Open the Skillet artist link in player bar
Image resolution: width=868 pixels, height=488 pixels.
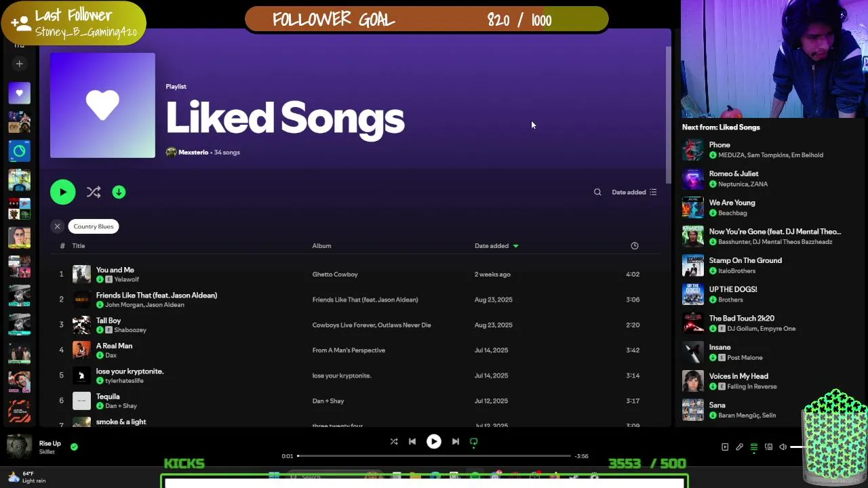pos(47,452)
